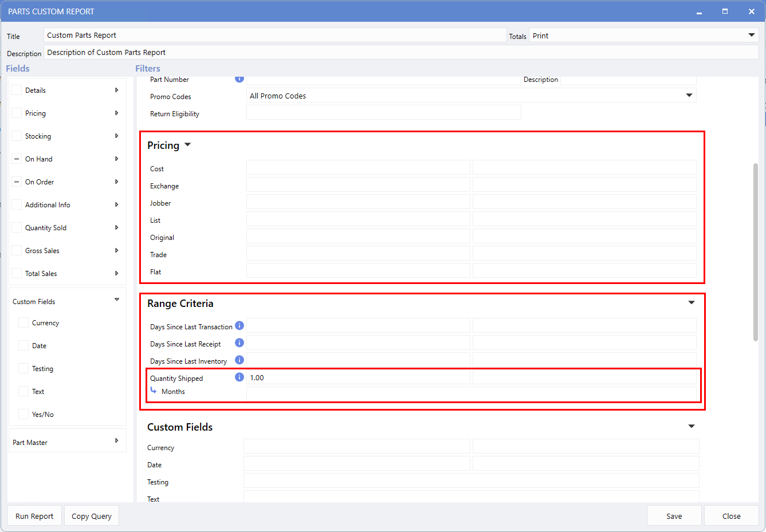Expand the Part Master item
The width and height of the screenshot is (766, 532).
pyautogui.click(x=116, y=441)
